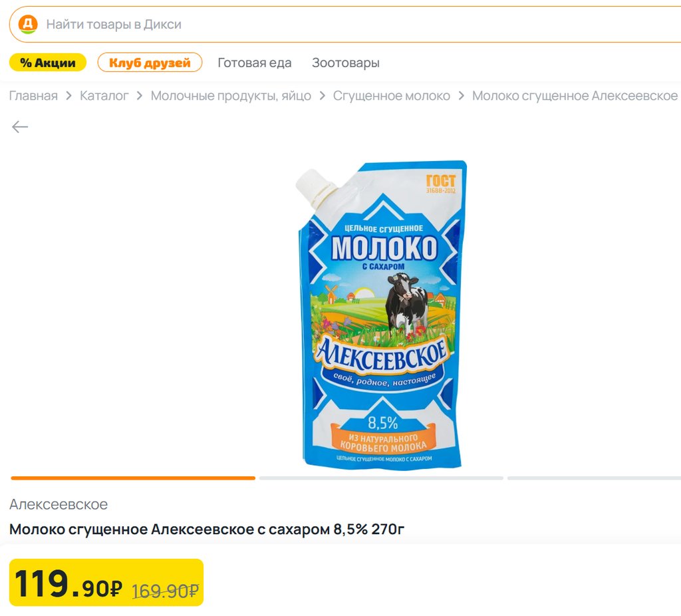681x616 pixels.
Task: Go back using the left arrow
Action: [20, 127]
